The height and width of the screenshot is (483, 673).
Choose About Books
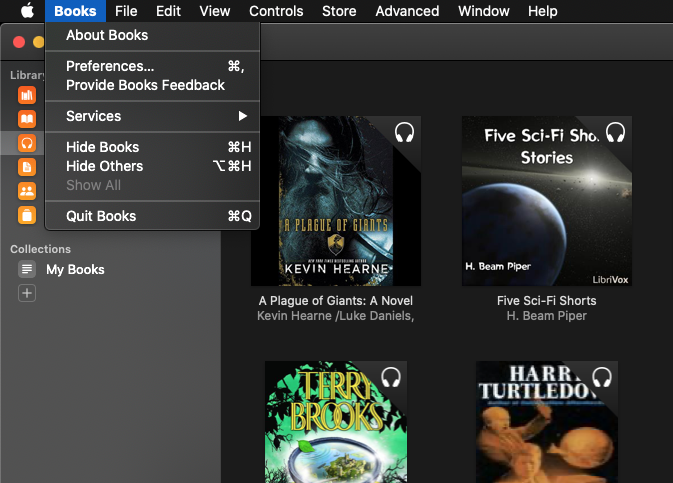pyautogui.click(x=152, y=35)
